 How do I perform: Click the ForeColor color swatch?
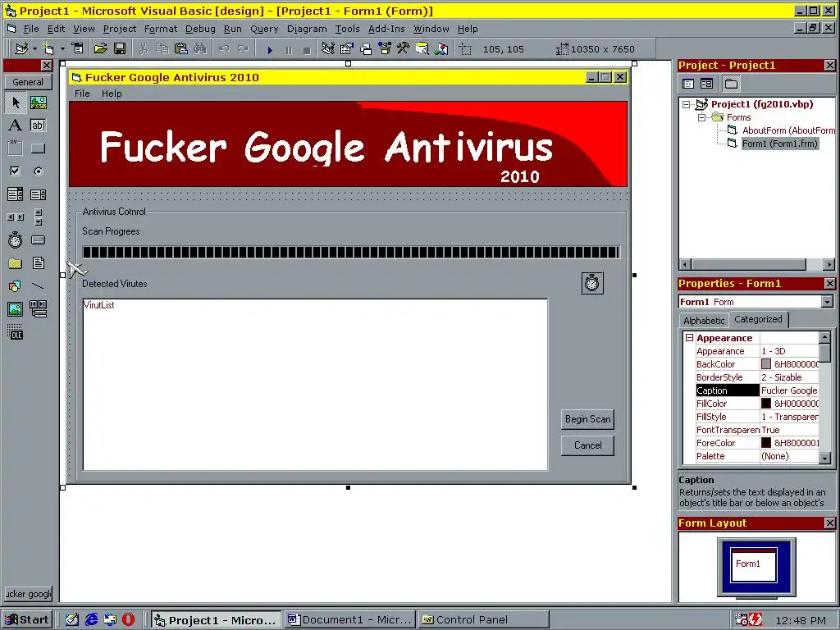pyautogui.click(x=766, y=443)
